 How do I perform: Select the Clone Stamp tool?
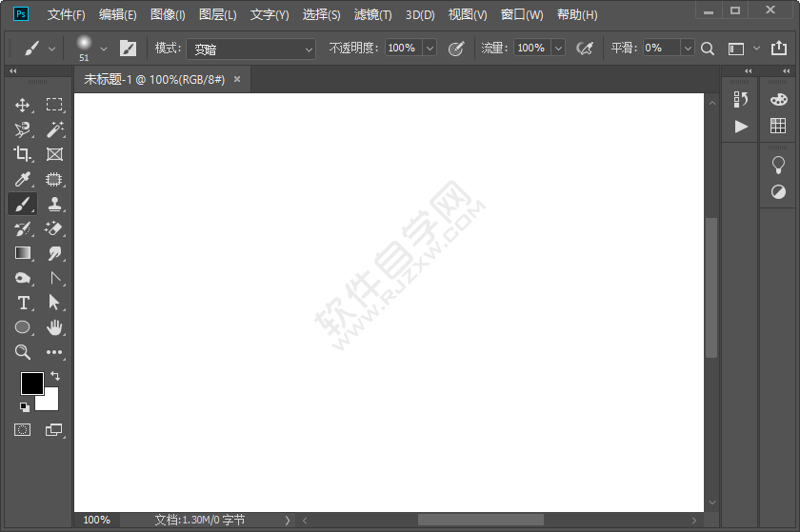coord(54,204)
